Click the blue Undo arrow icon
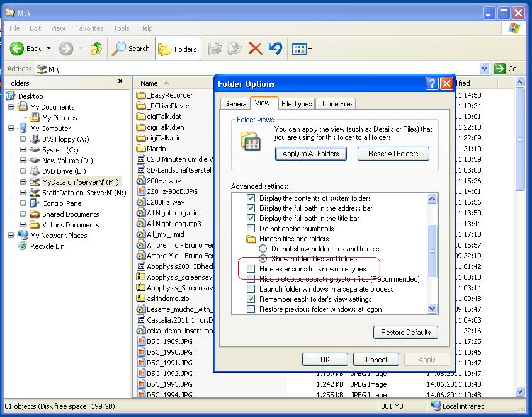This screenshot has width=532, height=417. tap(275, 49)
